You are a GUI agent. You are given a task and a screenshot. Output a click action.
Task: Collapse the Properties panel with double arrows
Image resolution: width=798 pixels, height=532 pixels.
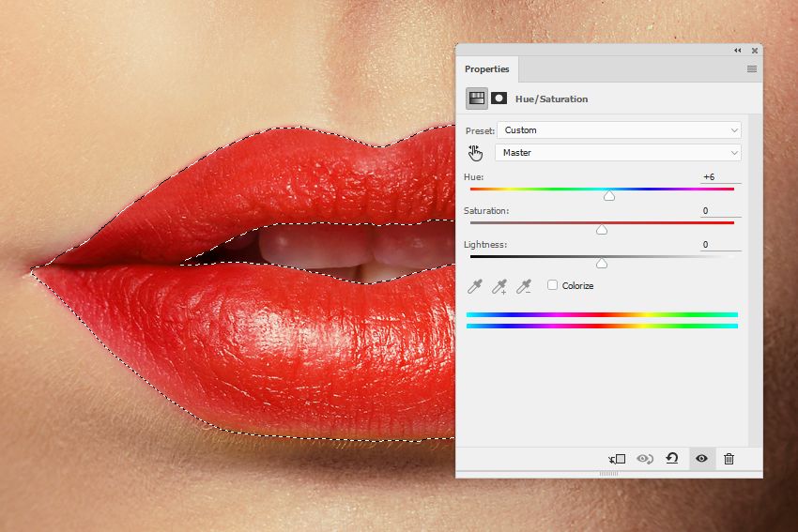(x=737, y=51)
